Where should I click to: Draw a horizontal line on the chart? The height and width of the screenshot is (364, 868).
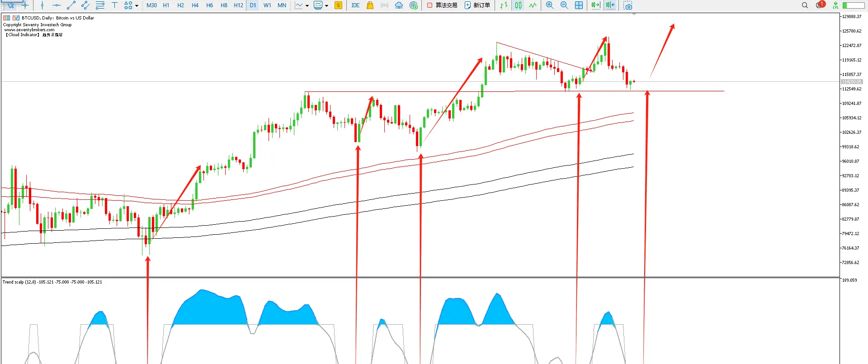(57, 5)
